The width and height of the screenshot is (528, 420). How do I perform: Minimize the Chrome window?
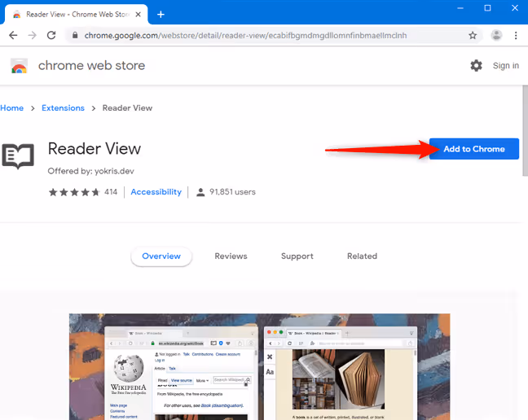(x=460, y=8)
